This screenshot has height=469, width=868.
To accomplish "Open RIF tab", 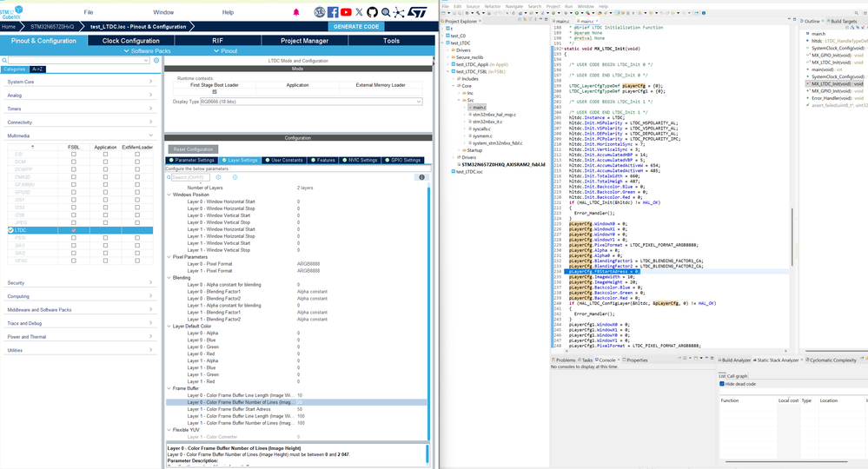I will coord(217,40).
